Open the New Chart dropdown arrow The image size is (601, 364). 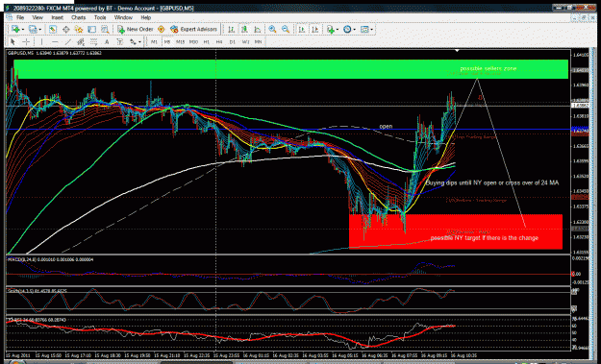click(x=23, y=30)
